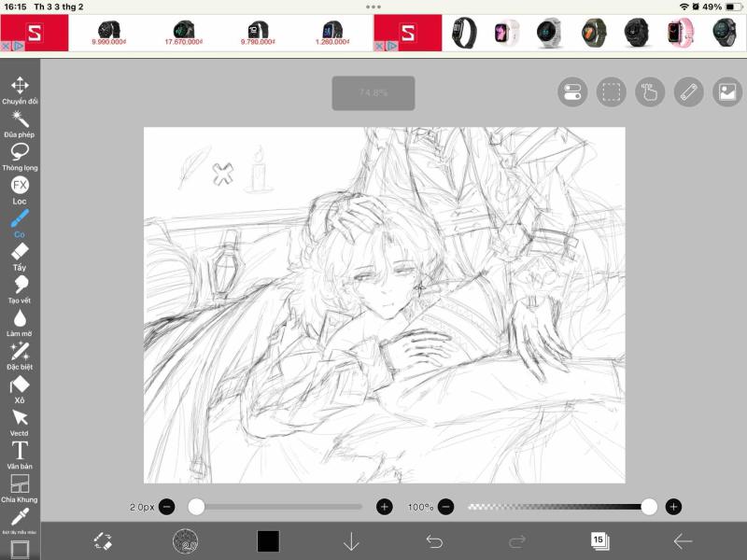The width and height of the screenshot is (747, 560).
Task: Select the Đũa phép magic wand tool
Action: (x=20, y=124)
